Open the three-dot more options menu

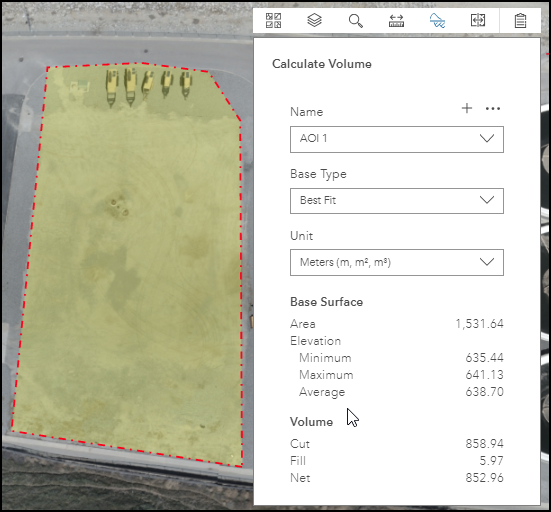493,109
